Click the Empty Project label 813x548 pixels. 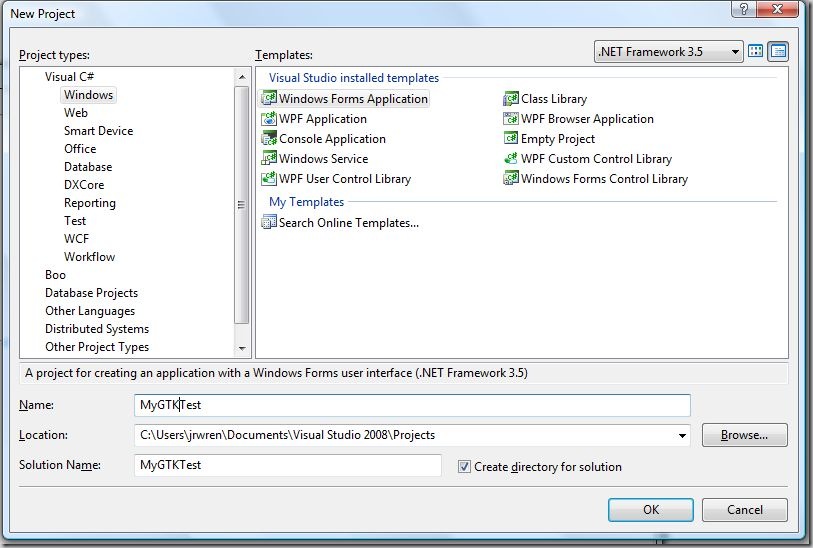pyautogui.click(x=557, y=139)
